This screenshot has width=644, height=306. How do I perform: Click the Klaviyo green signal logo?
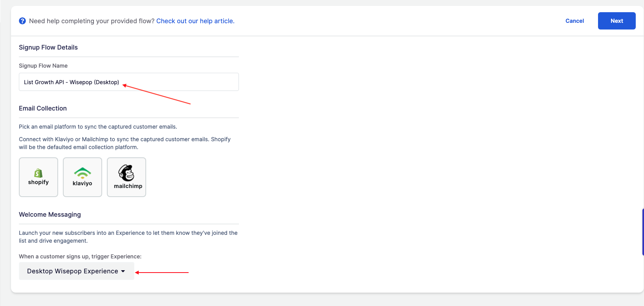pos(82,172)
